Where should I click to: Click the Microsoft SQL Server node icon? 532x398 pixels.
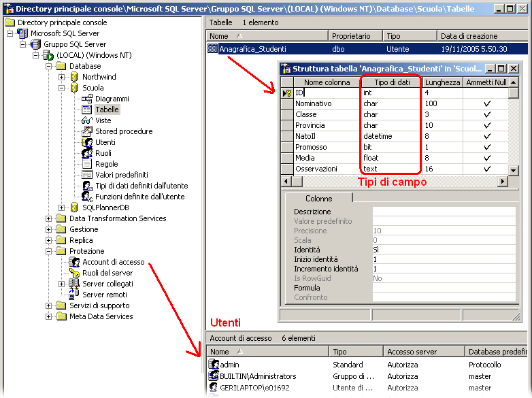[x=22, y=33]
